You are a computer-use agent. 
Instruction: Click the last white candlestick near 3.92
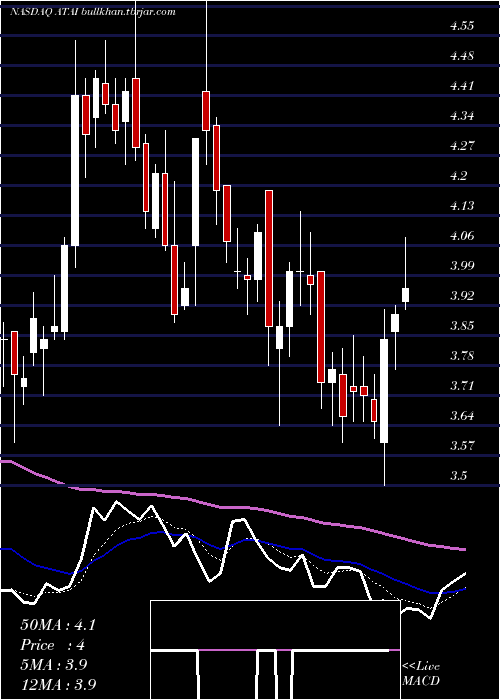(405, 295)
